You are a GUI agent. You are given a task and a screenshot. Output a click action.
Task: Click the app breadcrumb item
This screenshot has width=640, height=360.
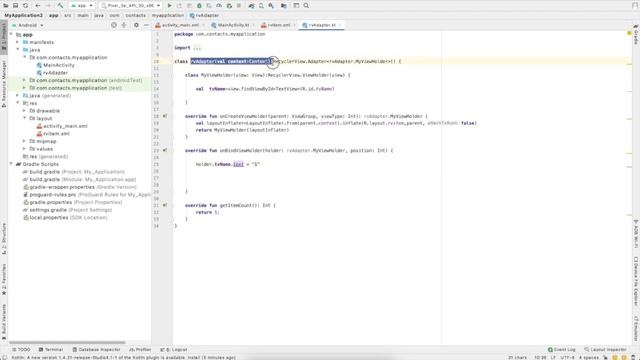tap(53, 16)
